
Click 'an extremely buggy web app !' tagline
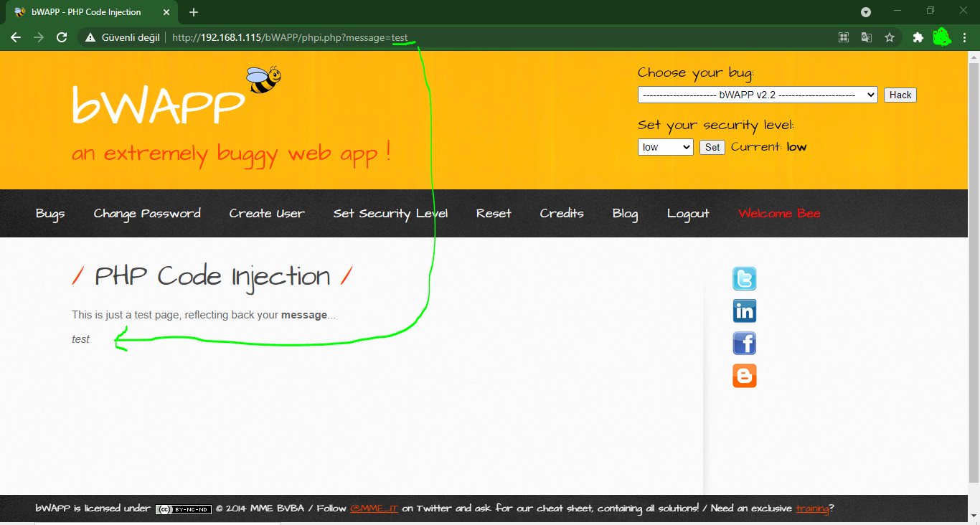(231, 153)
